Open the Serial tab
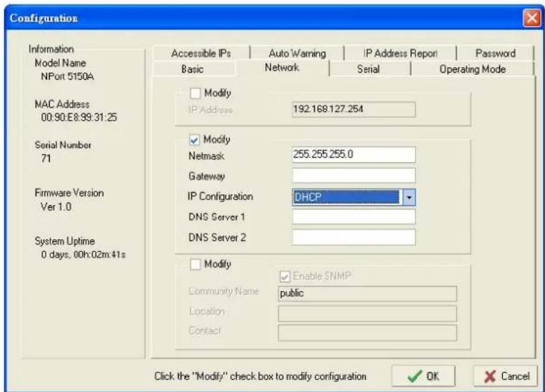This screenshot has height=392, width=545. [368, 69]
